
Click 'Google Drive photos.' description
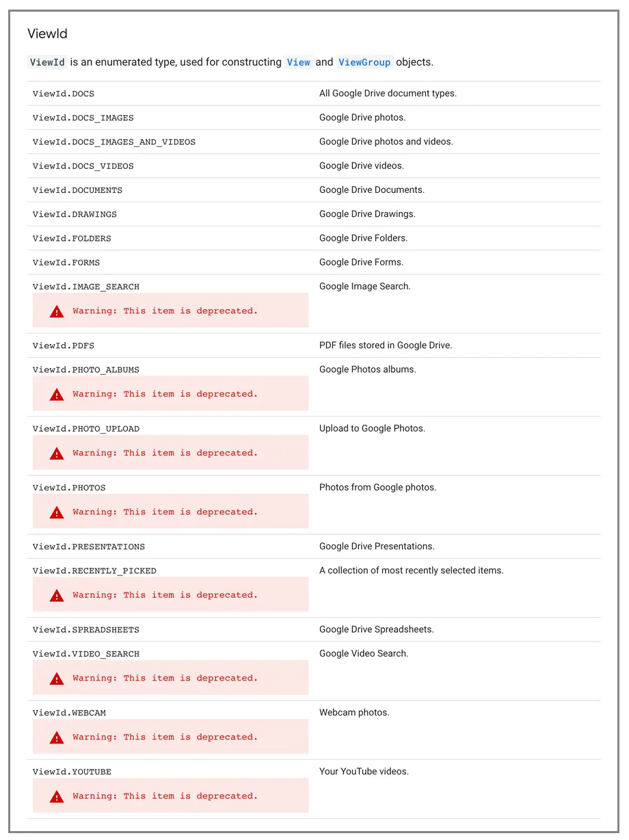click(362, 118)
